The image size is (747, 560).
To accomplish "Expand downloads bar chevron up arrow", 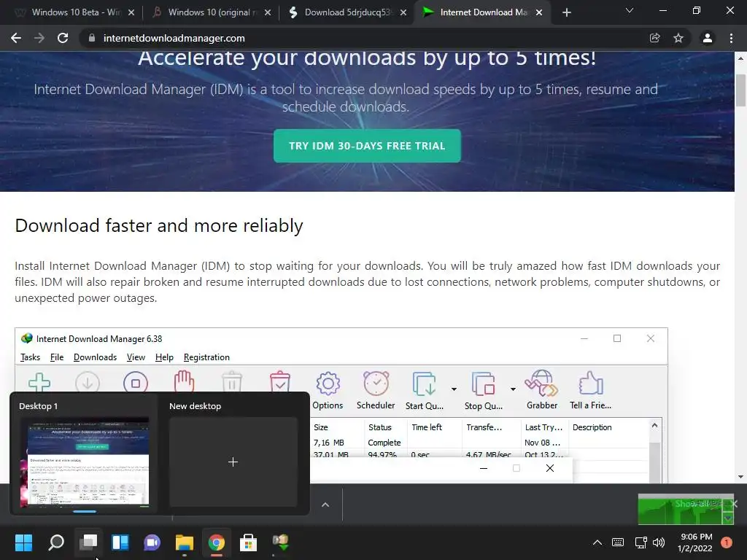I will [325, 505].
